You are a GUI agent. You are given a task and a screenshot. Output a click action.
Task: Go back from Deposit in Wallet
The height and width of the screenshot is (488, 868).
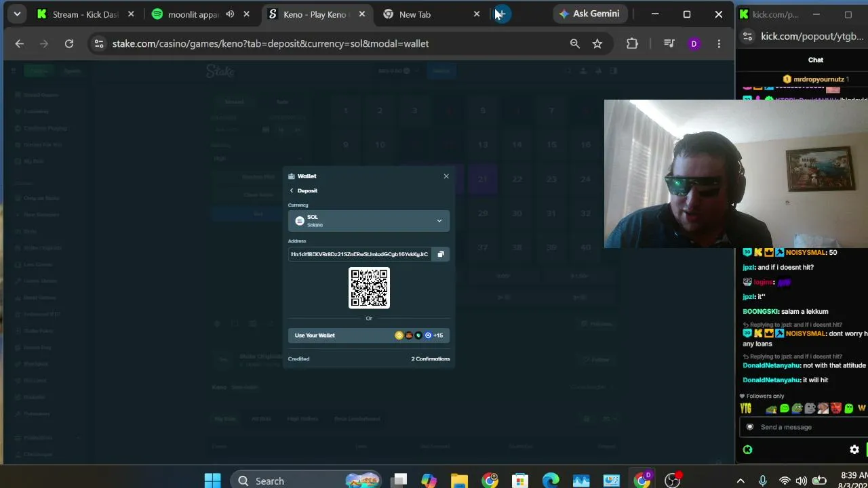[292, 190]
